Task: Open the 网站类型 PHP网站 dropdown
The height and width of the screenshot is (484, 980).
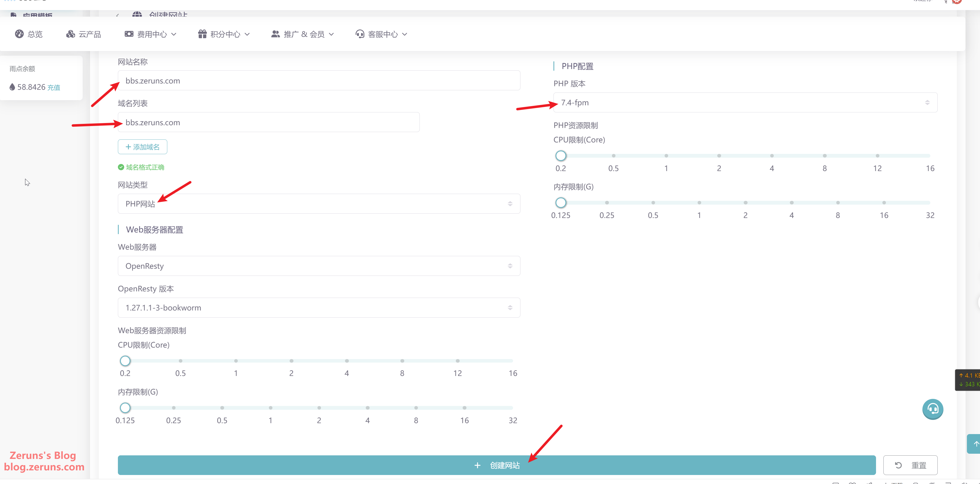Action: pos(319,204)
